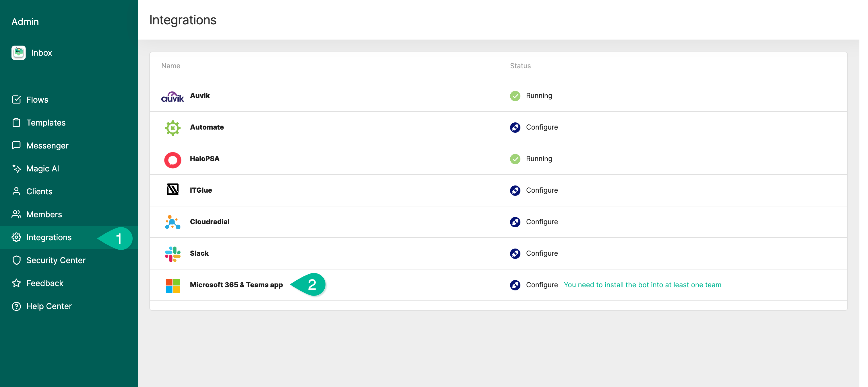
Task: Click the plug icon in ITGlue row
Action: 515,190
